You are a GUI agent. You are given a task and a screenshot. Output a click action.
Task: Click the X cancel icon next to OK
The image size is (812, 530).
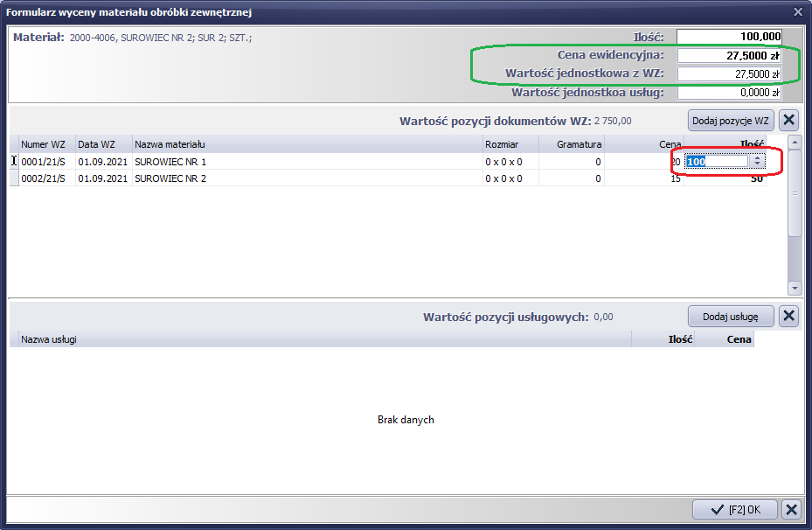point(790,510)
